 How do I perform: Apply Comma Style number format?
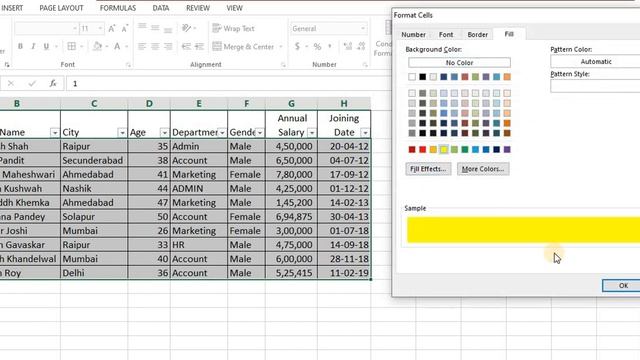click(x=330, y=46)
